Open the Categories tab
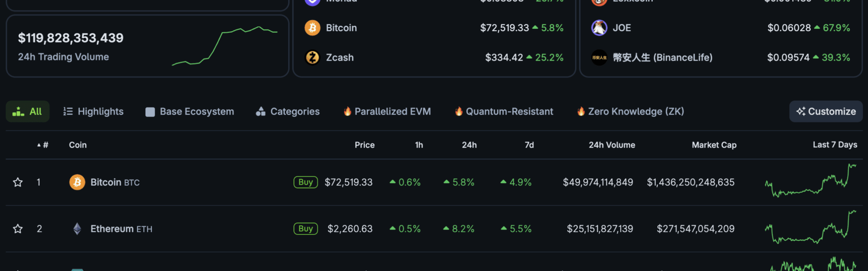 click(x=288, y=112)
